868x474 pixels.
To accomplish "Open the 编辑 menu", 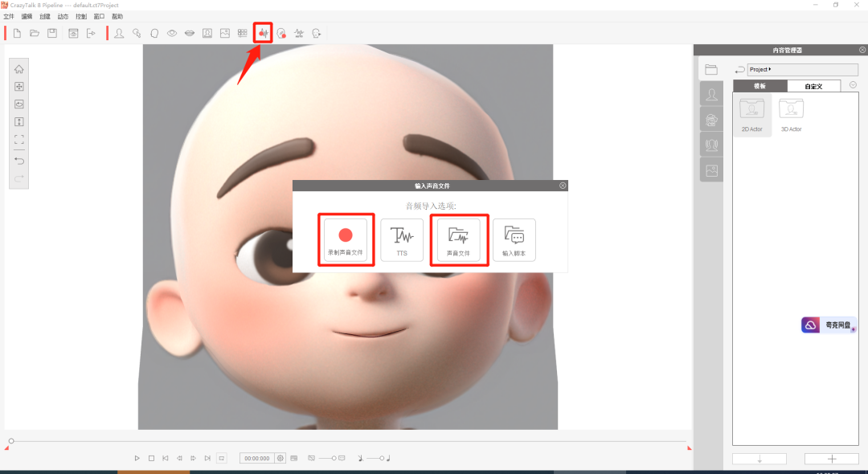I will tap(27, 17).
